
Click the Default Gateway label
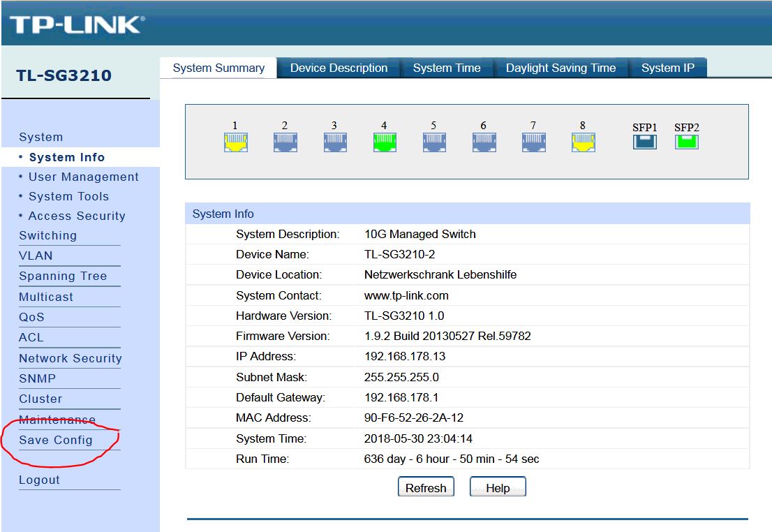point(281,397)
